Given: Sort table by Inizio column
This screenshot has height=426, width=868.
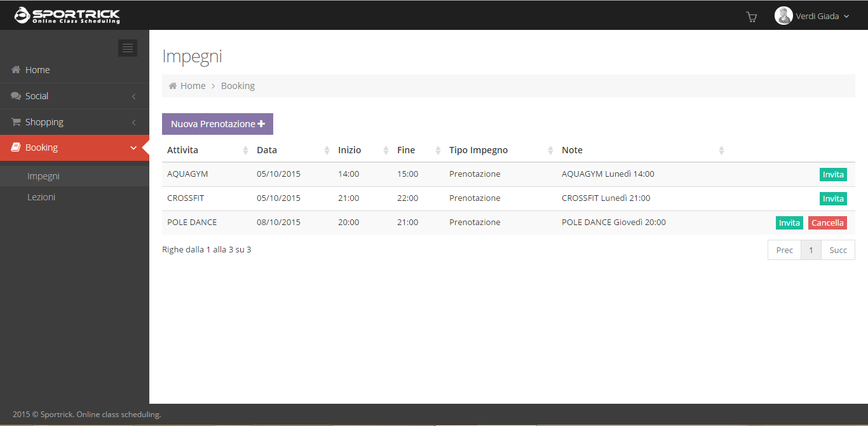Looking at the screenshot, I should (362, 150).
